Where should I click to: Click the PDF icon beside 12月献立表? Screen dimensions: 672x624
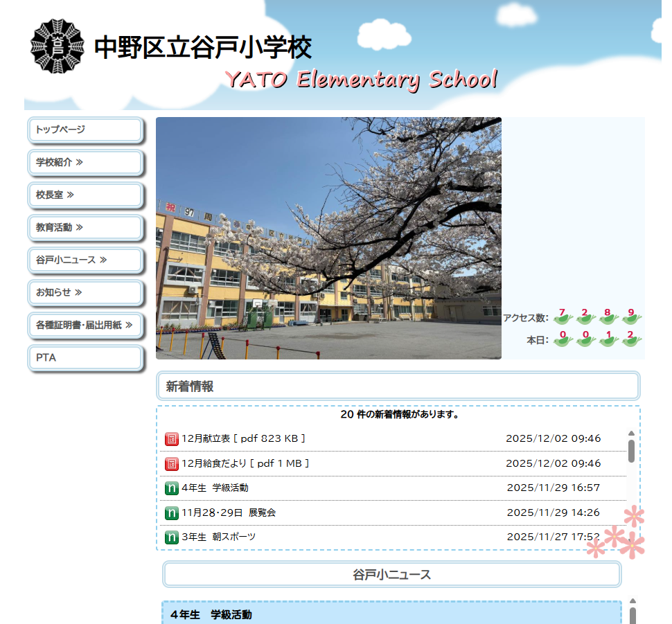[x=171, y=438]
